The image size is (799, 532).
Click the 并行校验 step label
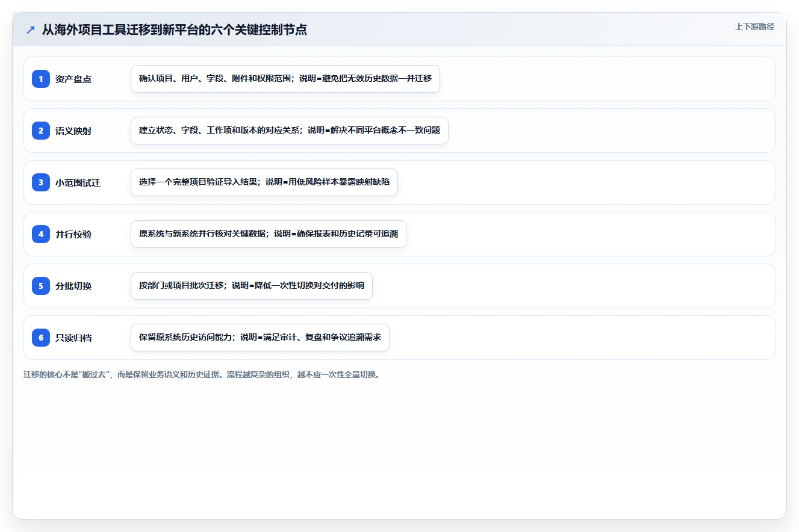point(73,234)
